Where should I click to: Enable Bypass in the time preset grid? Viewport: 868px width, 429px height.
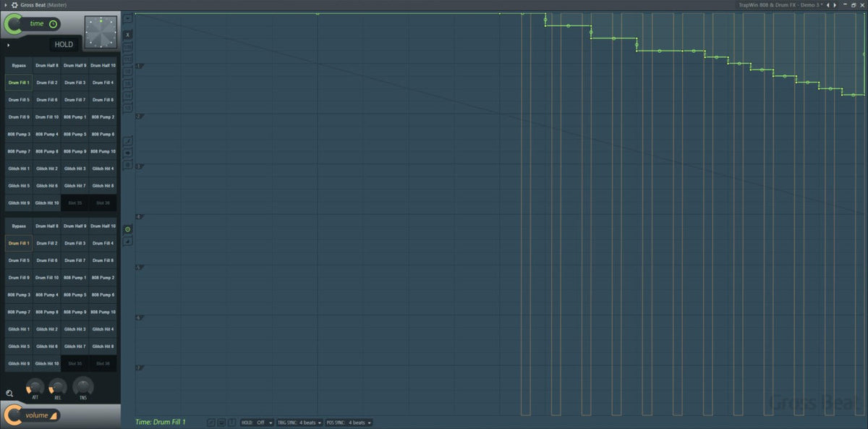coord(19,65)
